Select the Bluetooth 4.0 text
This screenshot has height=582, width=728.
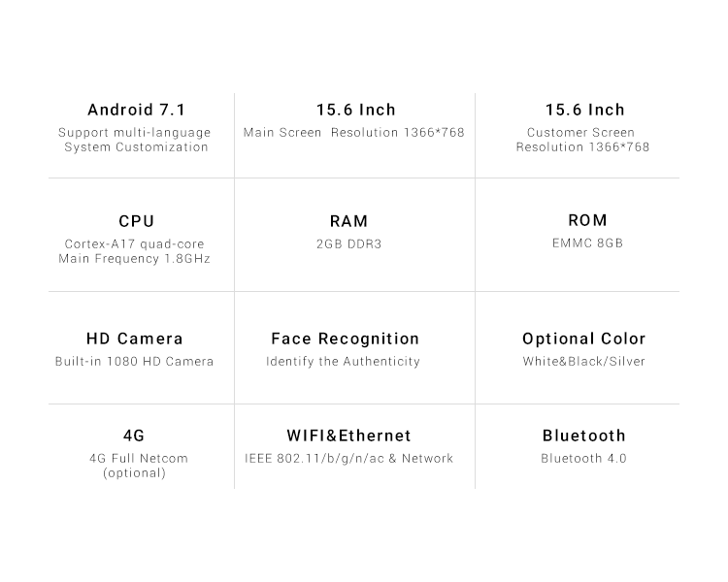(x=583, y=459)
